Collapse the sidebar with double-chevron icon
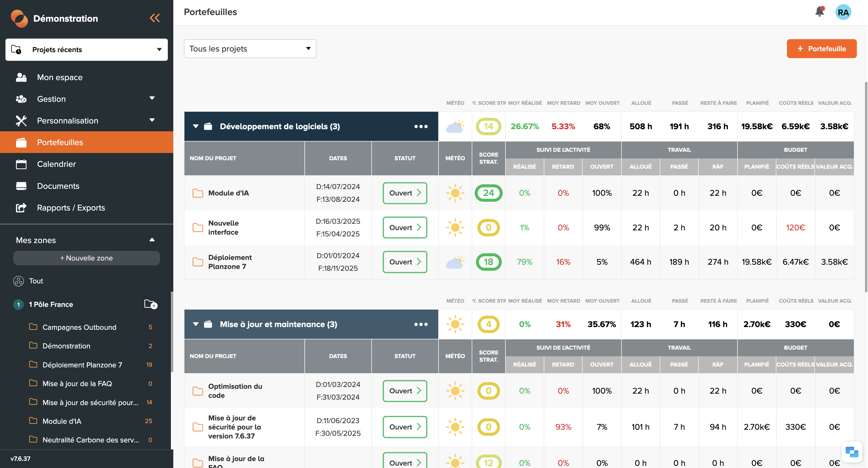Screen dimensions: 868x468 pos(155,18)
